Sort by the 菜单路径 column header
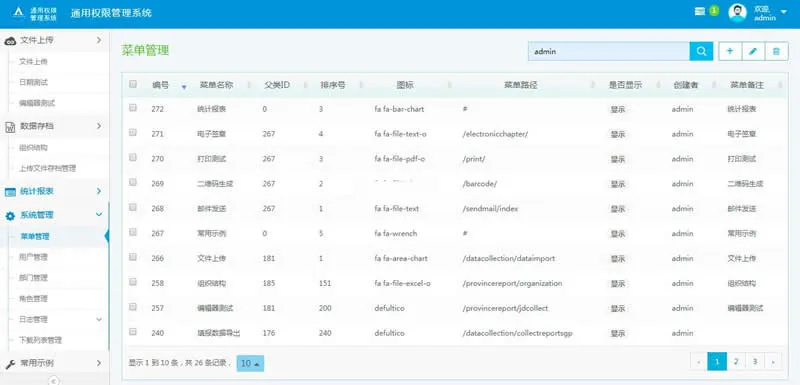The width and height of the screenshot is (800, 385). pyautogui.click(x=520, y=86)
